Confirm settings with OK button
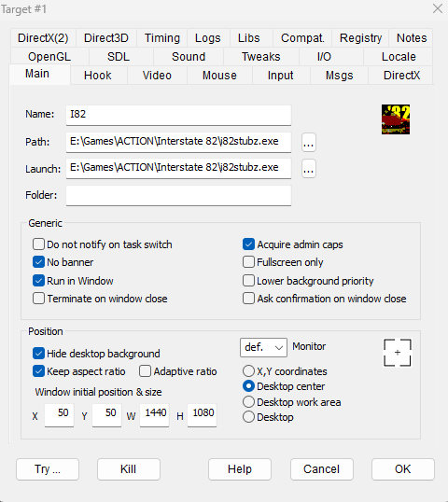The image size is (448, 502). 403,469
